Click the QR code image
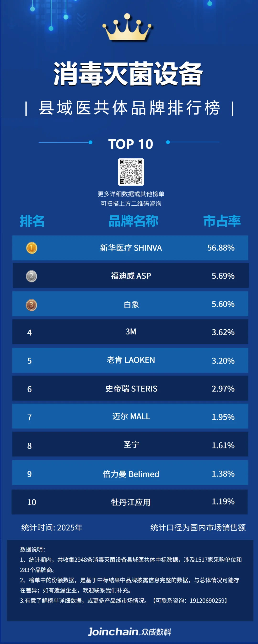This screenshot has width=258, height=644. coord(131,172)
